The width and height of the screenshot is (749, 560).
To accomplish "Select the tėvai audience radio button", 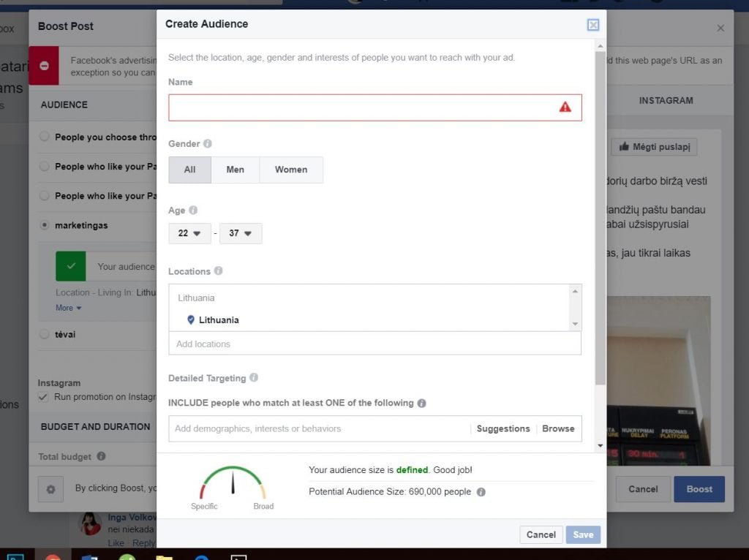I will [x=44, y=334].
